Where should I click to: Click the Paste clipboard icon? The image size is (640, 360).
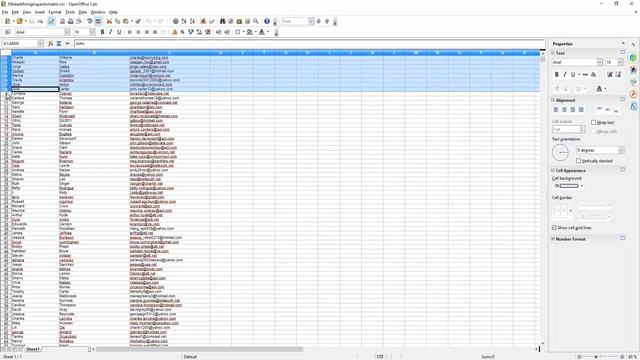coord(125,21)
